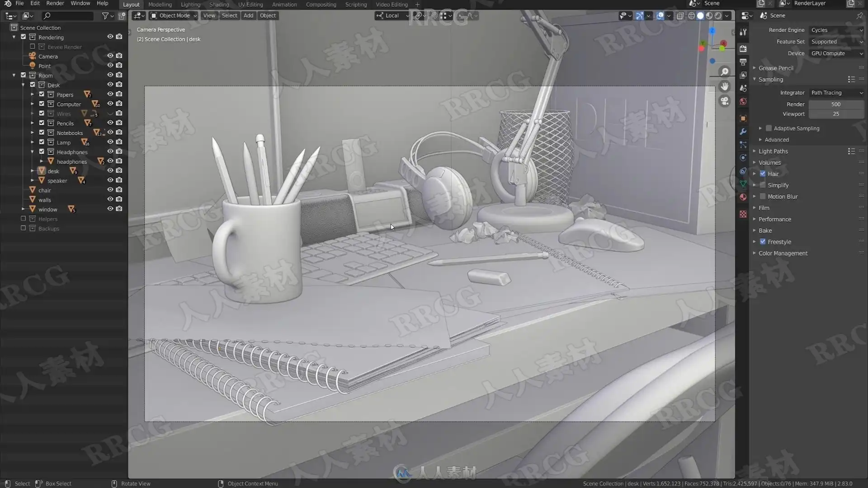Exclude the Notebooks collection checkbox

42,132
